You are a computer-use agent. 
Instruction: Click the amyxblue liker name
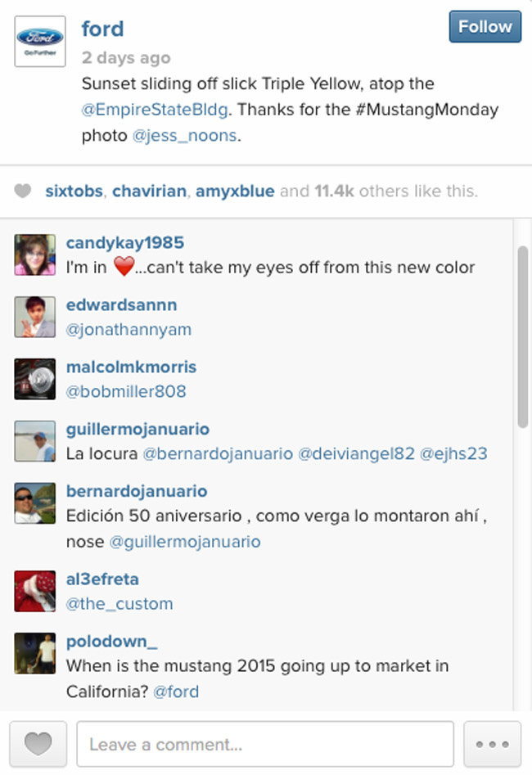coord(235,191)
